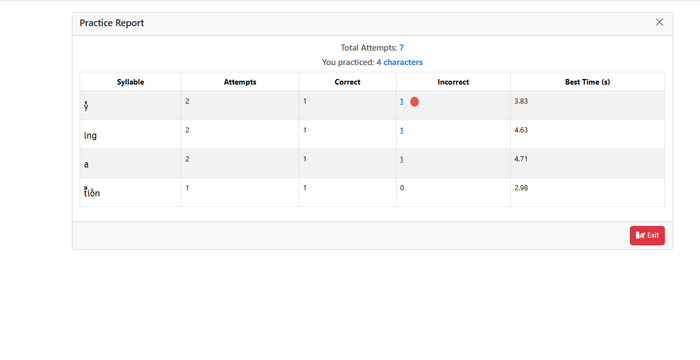700x360 pixels.
Task: Select the 'ing' syllable cell
Action: tap(130, 134)
